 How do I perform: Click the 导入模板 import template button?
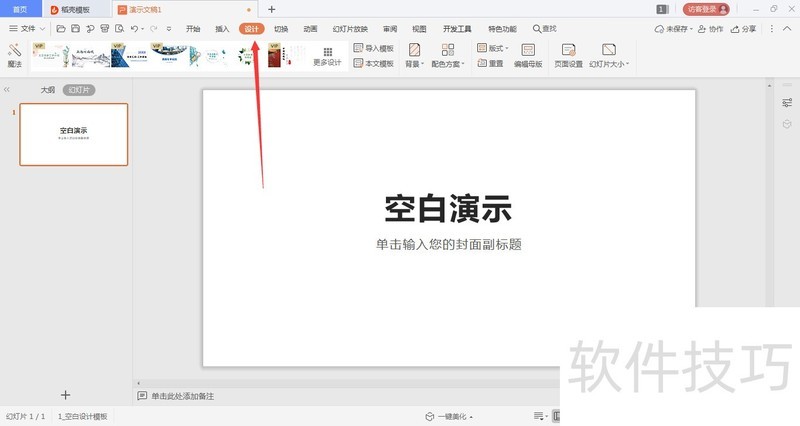point(373,48)
